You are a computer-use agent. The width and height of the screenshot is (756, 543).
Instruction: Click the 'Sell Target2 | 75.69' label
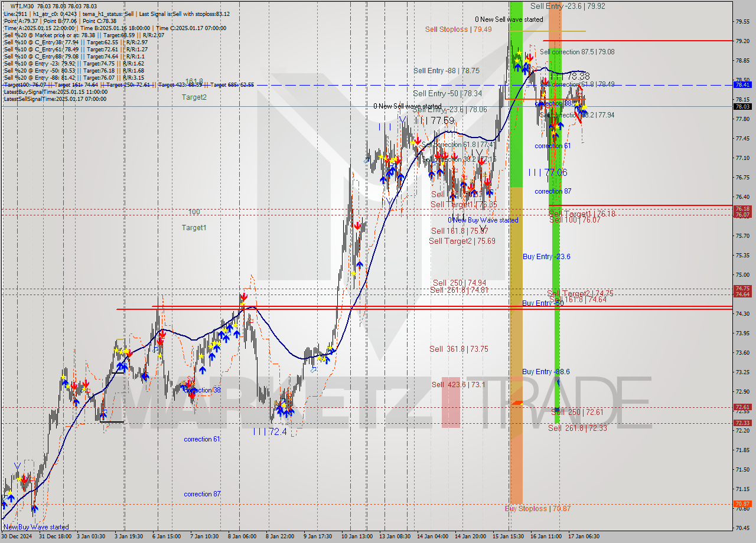tap(462, 241)
